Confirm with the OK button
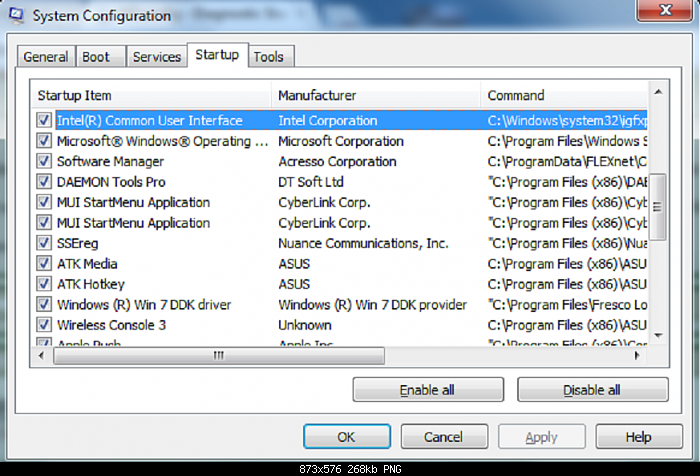 click(347, 437)
